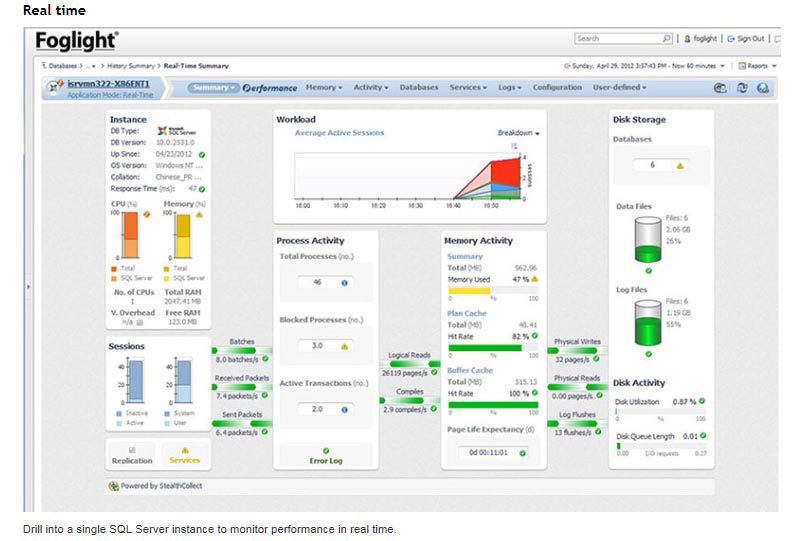Open the Performance tab
This screenshot has width=802, height=541.
(x=270, y=88)
